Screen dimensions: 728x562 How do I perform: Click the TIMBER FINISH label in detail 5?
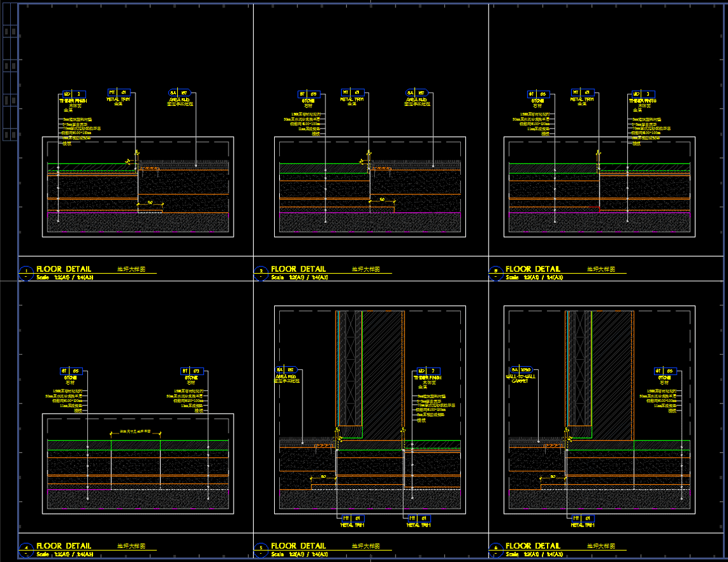(428, 378)
